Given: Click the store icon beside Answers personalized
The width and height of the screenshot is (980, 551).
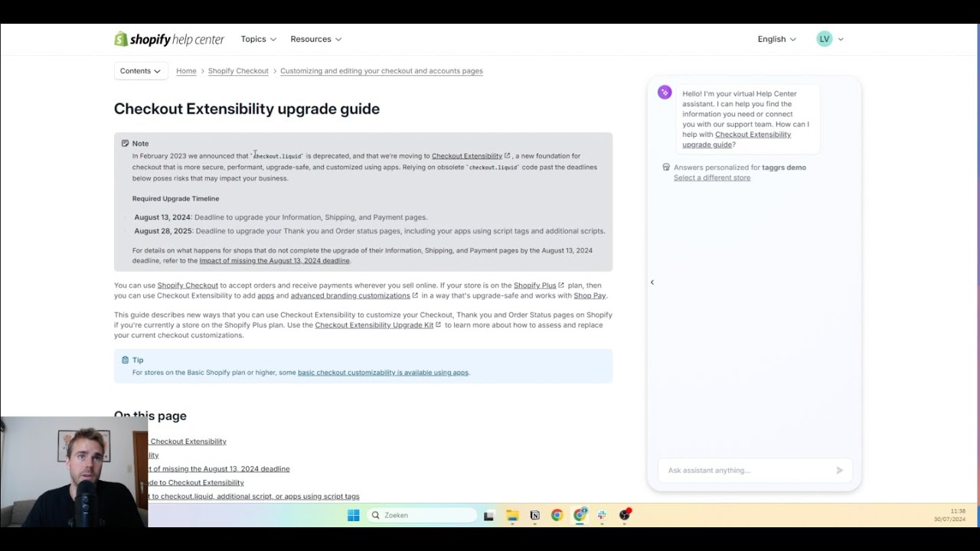Looking at the screenshot, I should (x=666, y=167).
